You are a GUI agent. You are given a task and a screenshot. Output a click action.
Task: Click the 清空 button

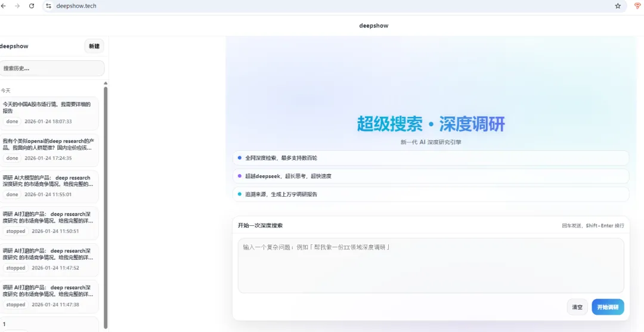pyautogui.click(x=577, y=307)
